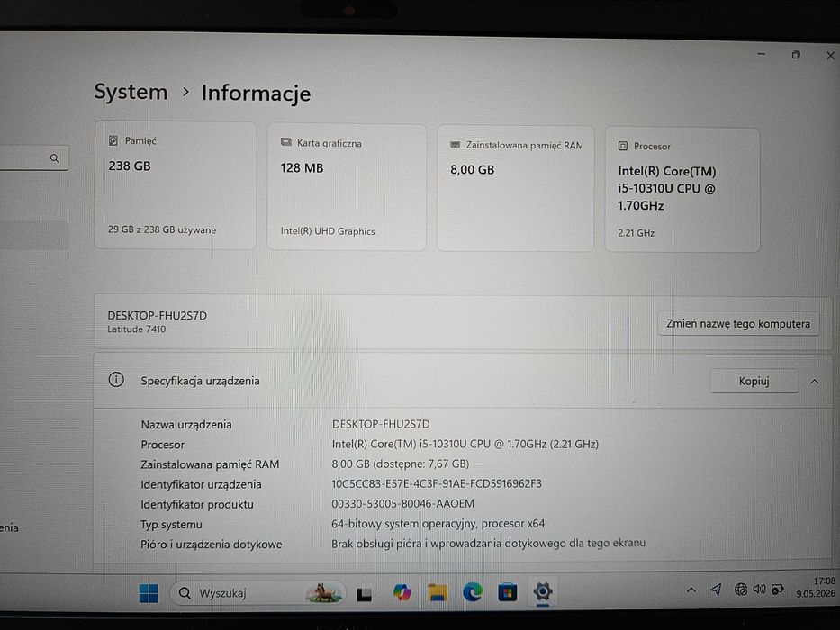Copy device specification with Kopiuj

[x=754, y=381]
